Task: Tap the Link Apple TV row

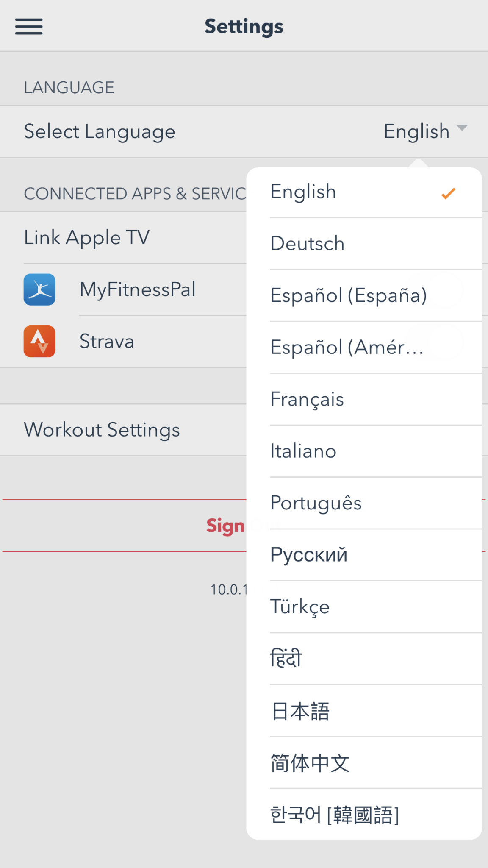Action: [87, 237]
